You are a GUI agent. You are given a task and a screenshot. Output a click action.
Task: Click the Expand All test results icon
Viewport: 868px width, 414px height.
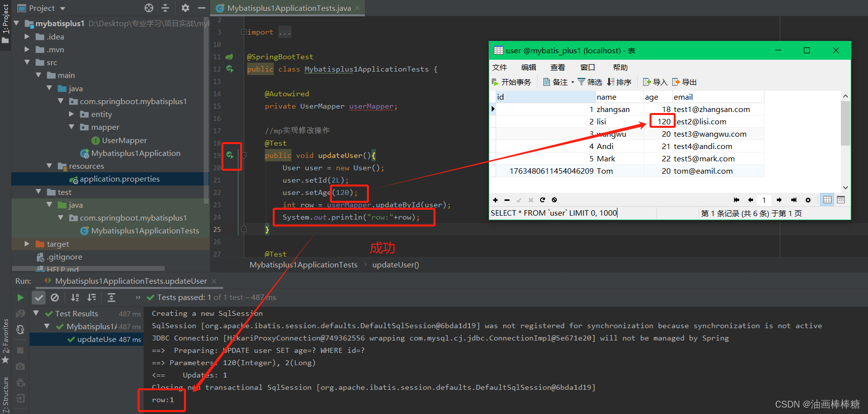tap(111, 298)
